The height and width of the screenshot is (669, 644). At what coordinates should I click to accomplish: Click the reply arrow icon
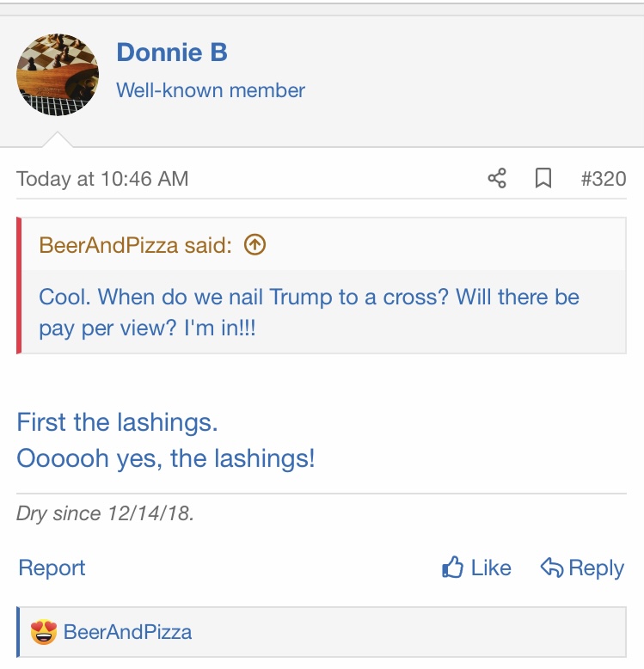551,568
